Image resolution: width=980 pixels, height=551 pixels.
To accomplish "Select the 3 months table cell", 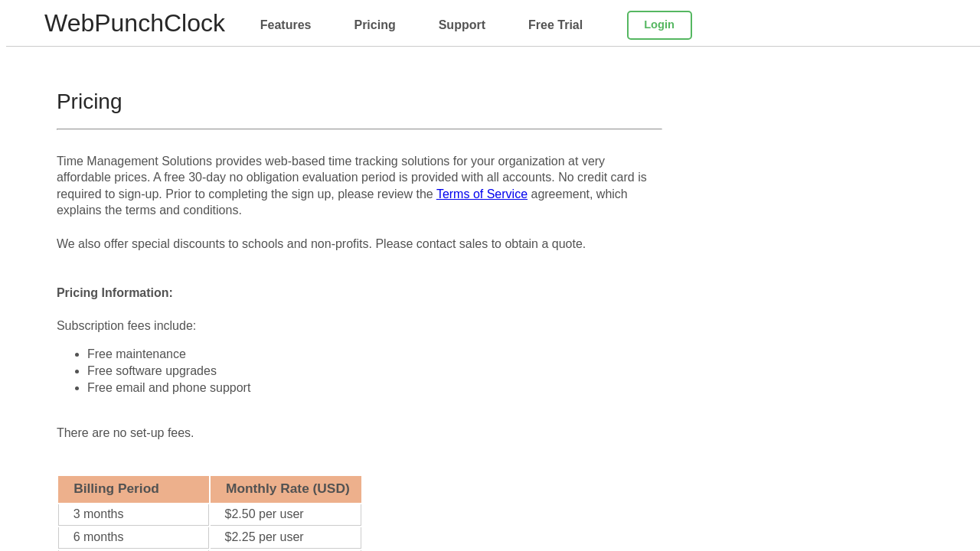I will tap(99, 514).
